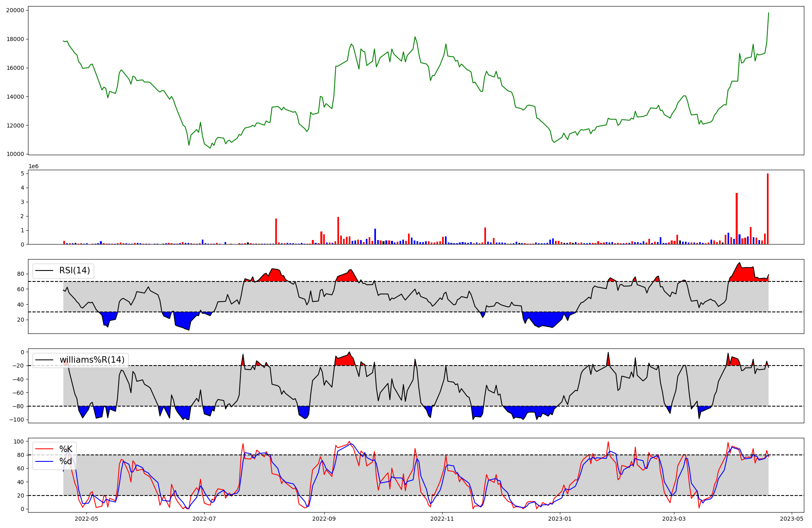Click the black RSI(14) legend line sample
Viewport: 812px width, 528px height.
point(44,270)
